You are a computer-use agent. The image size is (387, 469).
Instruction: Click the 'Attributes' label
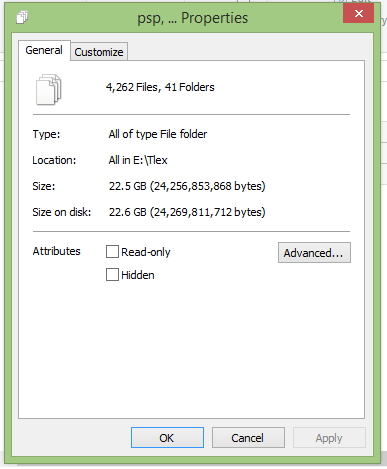tap(57, 251)
